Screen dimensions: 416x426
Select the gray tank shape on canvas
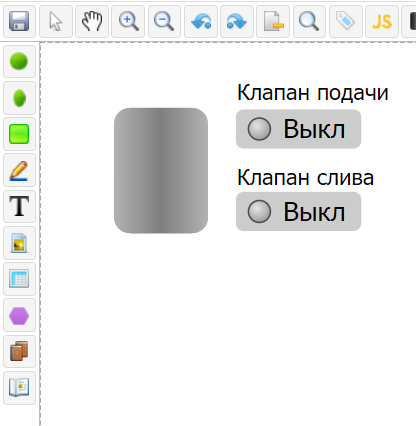click(x=161, y=170)
